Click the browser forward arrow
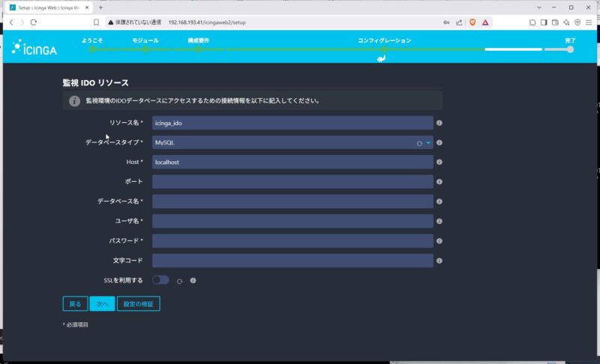The image size is (600, 364). pos(22,22)
